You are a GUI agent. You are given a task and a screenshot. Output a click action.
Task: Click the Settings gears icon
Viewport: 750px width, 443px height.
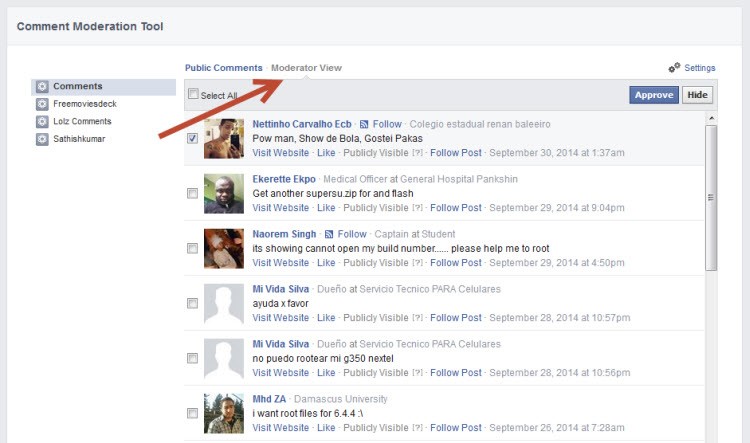[674, 67]
